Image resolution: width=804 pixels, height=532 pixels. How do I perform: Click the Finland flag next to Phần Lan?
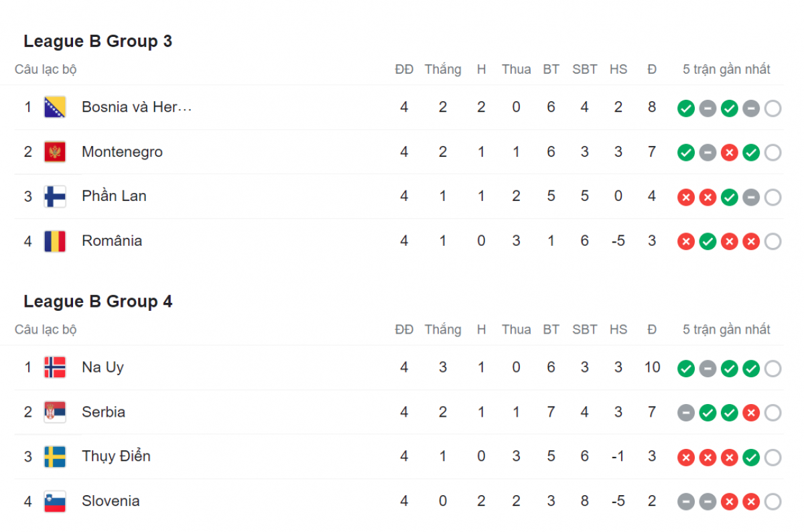(55, 196)
